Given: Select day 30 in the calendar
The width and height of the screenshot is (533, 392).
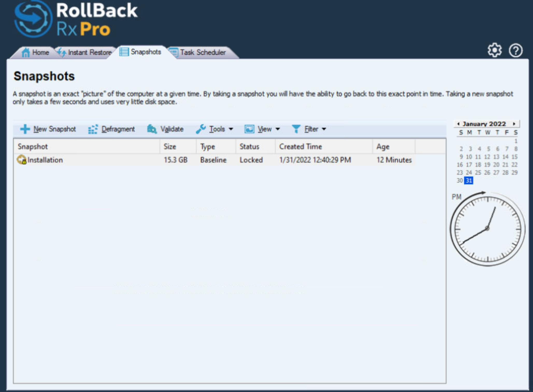Looking at the screenshot, I should pyautogui.click(x=460, y=180).
